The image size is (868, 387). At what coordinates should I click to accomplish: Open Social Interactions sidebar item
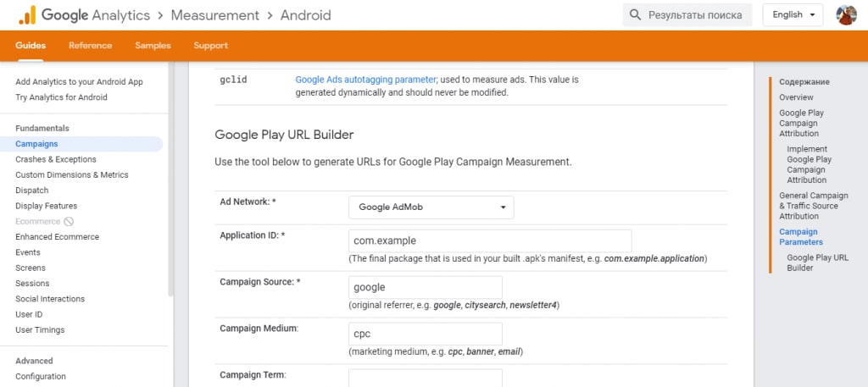(50, 299)
